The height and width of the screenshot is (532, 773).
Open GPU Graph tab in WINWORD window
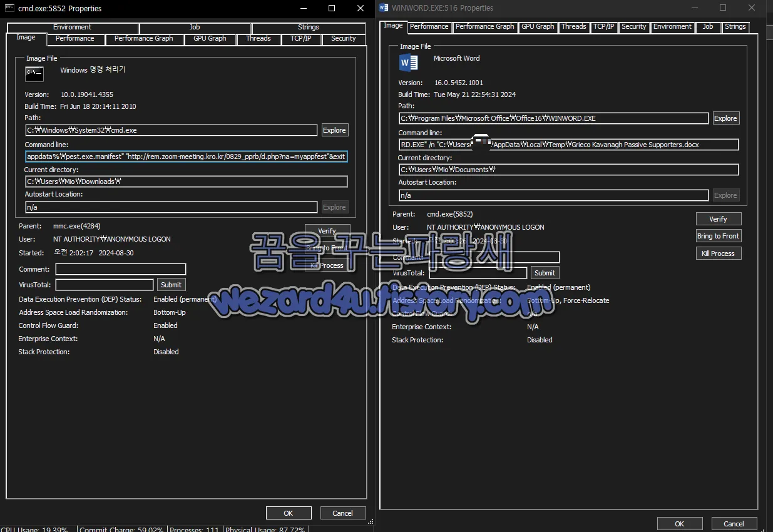click(538, 27)
